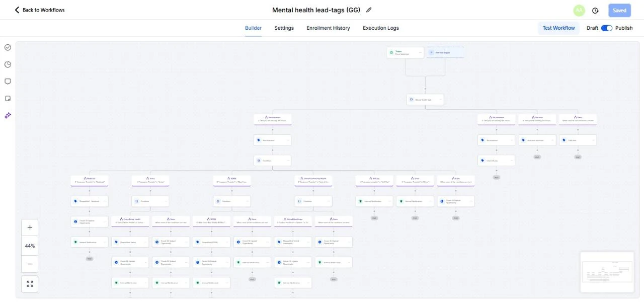Switch to the Builder tab

[x=253, y=28]
